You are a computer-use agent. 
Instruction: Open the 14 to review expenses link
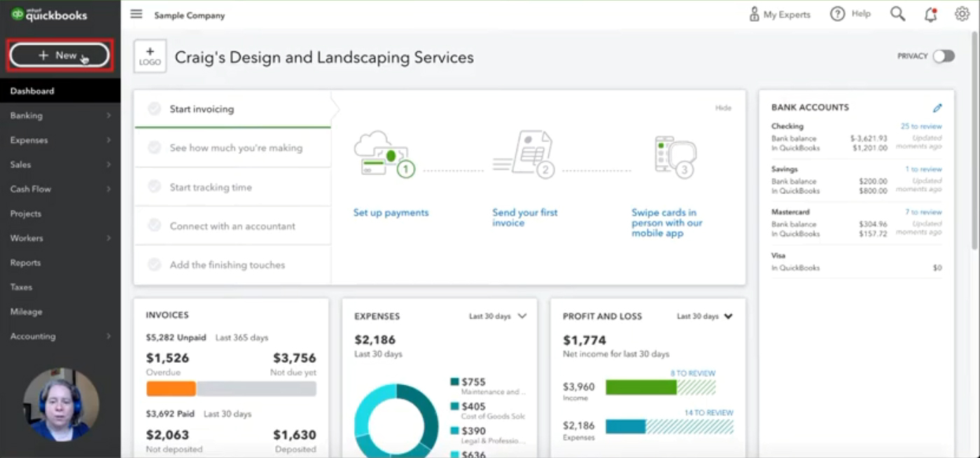[709, 412]
